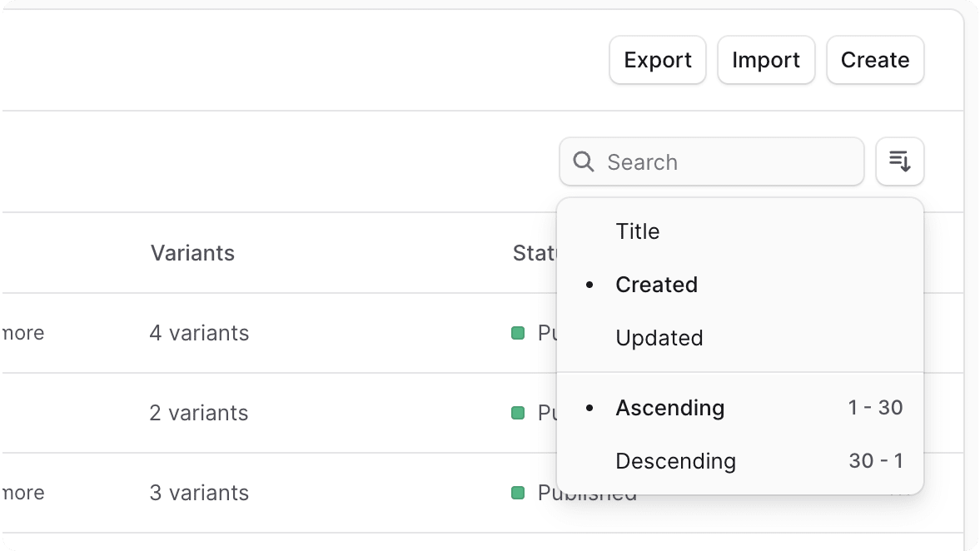Image resolution: width=980 pixels, height=551 pixels.
Task: Select the row with 2 variants
Action: [x=199, y=413]
